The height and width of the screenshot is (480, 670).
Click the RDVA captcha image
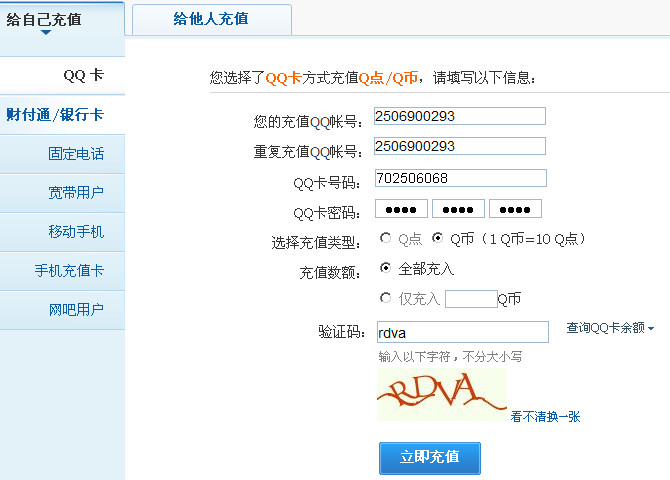point(442,394)
